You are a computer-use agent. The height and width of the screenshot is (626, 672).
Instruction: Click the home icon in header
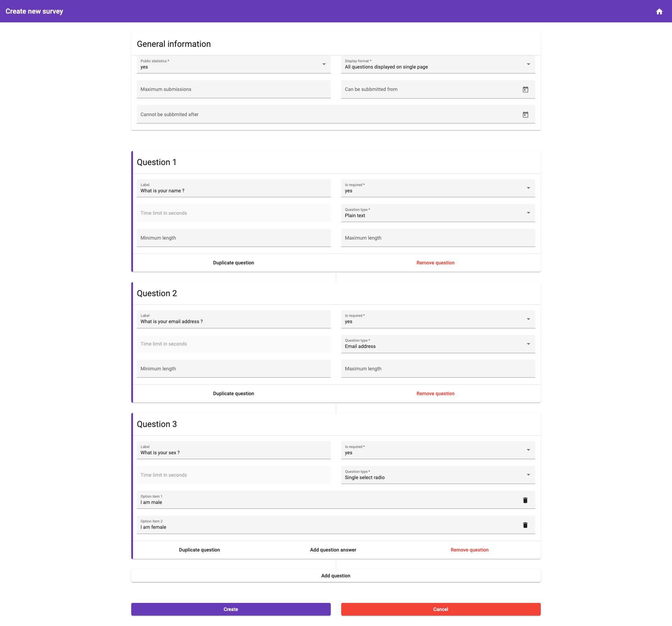659,12
